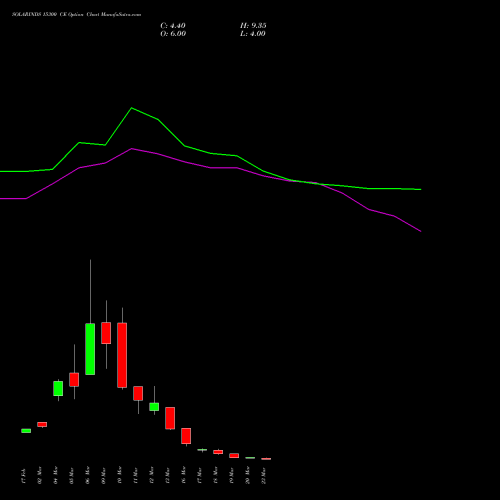Click the small green candlestick for 17 Feb
This screenshot has width=500, height=500.
click(x=26, y=431)
